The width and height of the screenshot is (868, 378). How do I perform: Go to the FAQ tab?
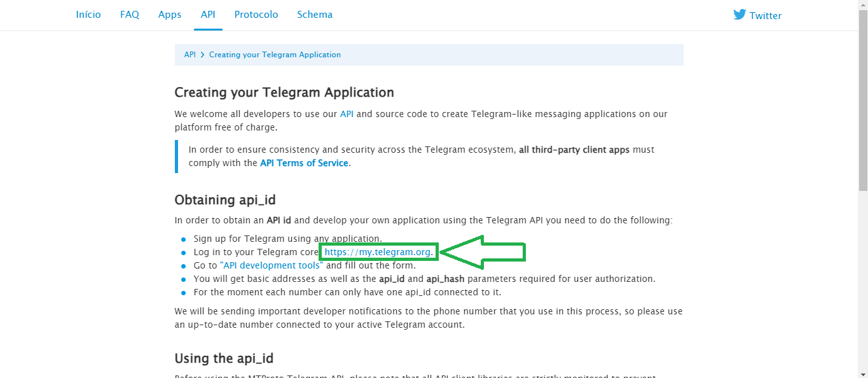130,15
